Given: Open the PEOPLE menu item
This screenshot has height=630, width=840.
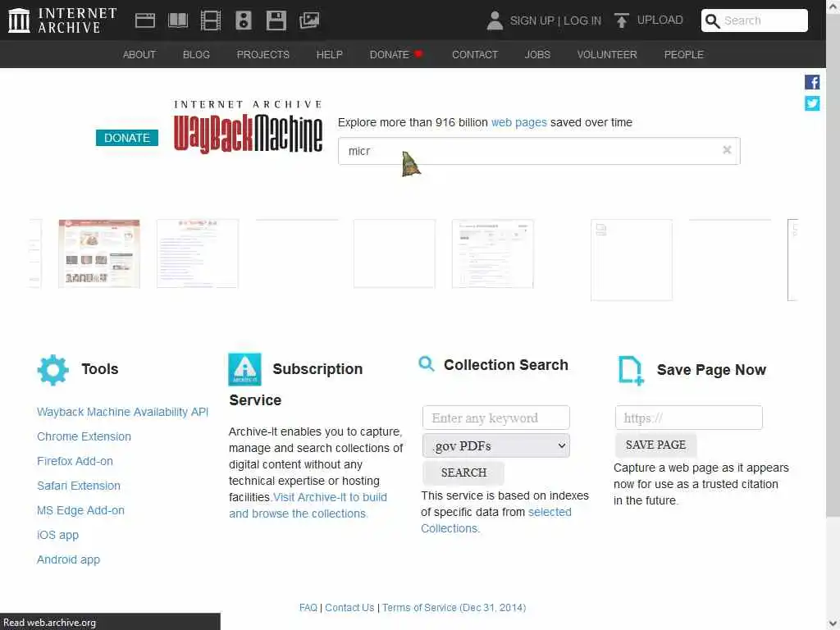Looking at the screenshot, I should (683, 55).
